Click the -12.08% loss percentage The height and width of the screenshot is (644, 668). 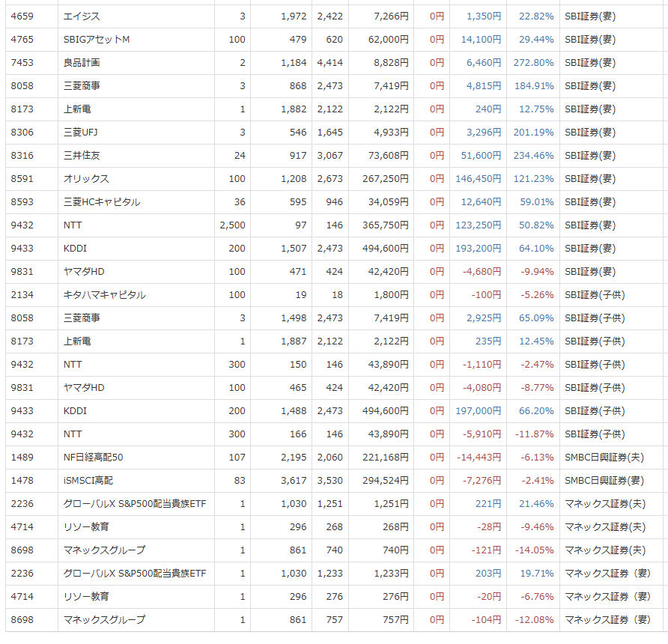click(534, 620)
